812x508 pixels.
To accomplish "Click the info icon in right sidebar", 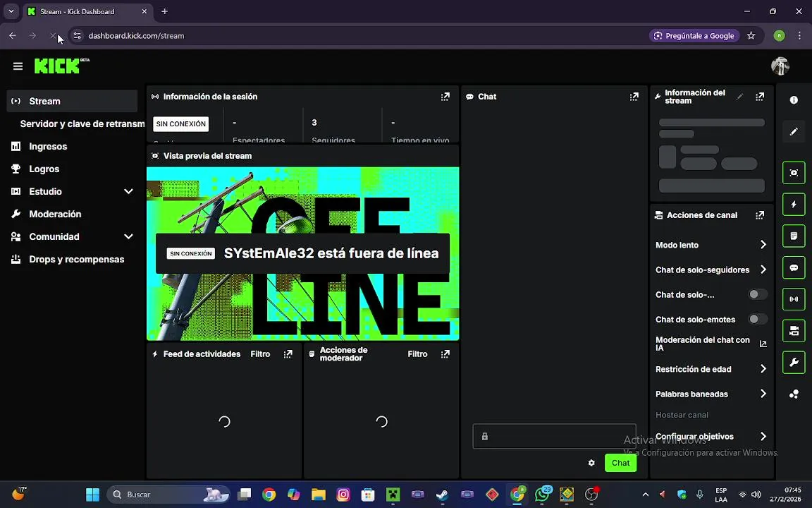I will tap(794, 100).
